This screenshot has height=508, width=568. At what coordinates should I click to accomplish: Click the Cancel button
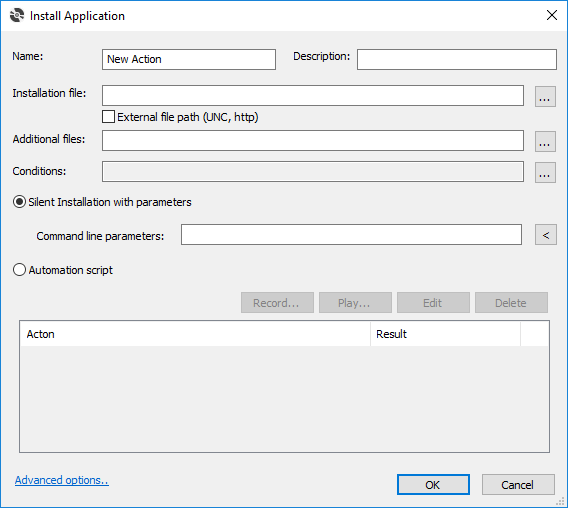[x=518, y=485]
